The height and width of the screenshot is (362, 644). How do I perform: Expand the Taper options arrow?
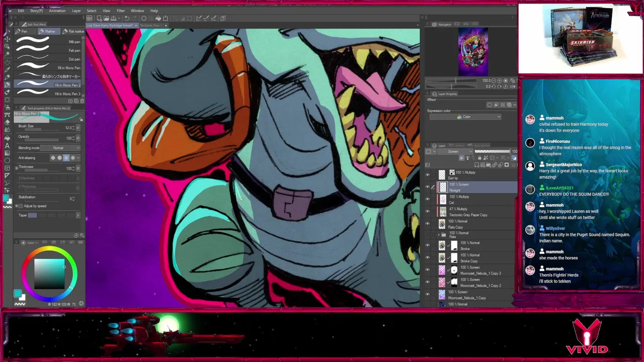point(77,215)
